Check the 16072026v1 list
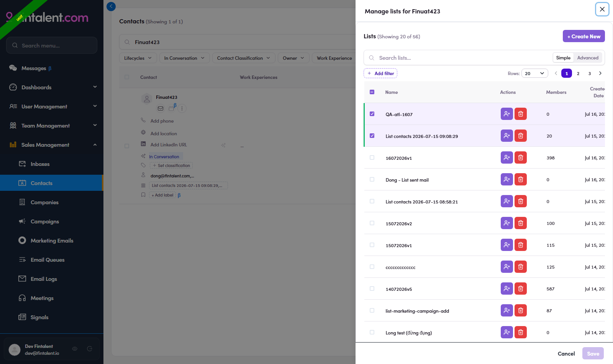This screenshot has height=364, width=613. click(372, 157)
